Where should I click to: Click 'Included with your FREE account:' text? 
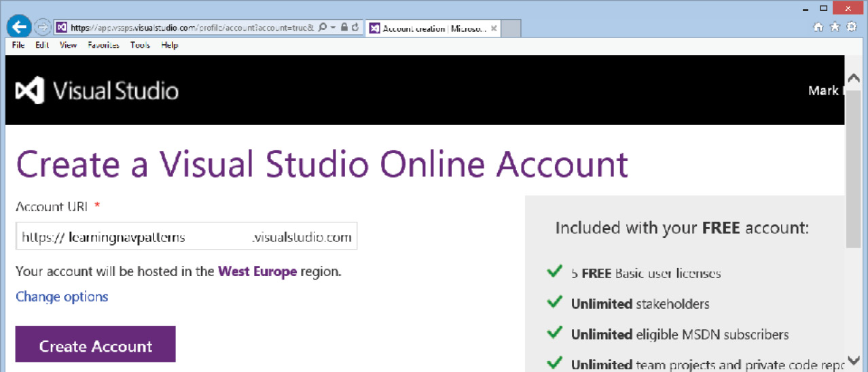tap(682, 228)
